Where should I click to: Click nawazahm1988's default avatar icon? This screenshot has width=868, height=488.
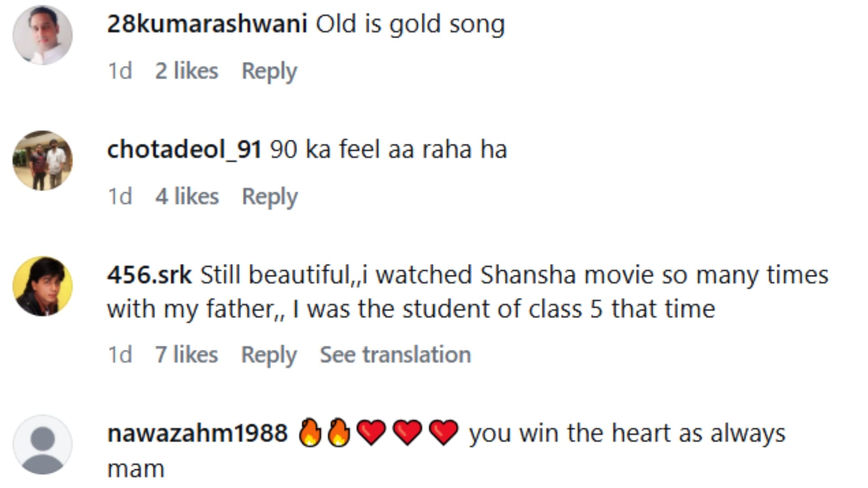(x=42, y=445)
